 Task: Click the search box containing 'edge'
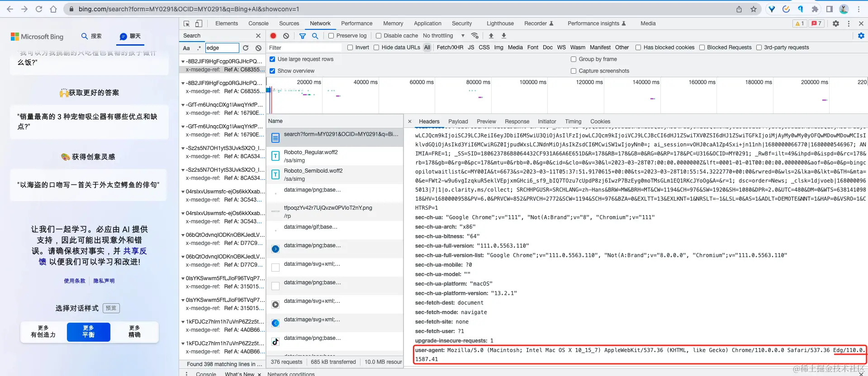coord(222,48)
